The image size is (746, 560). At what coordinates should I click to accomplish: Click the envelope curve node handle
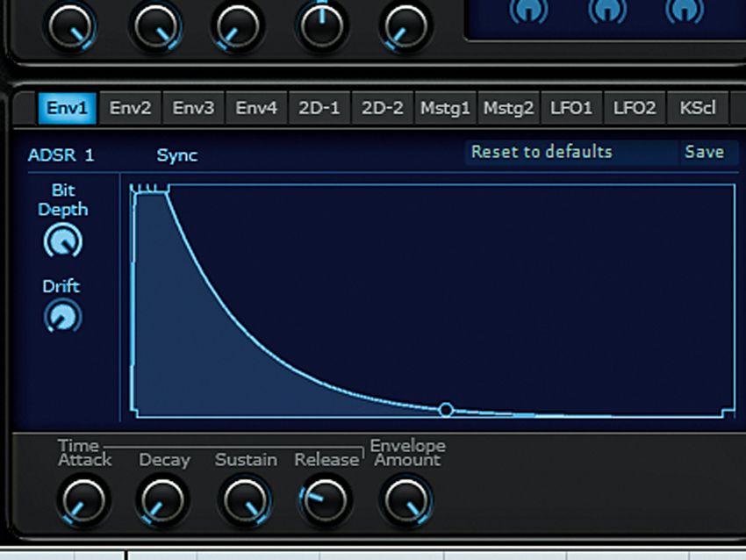447,407
